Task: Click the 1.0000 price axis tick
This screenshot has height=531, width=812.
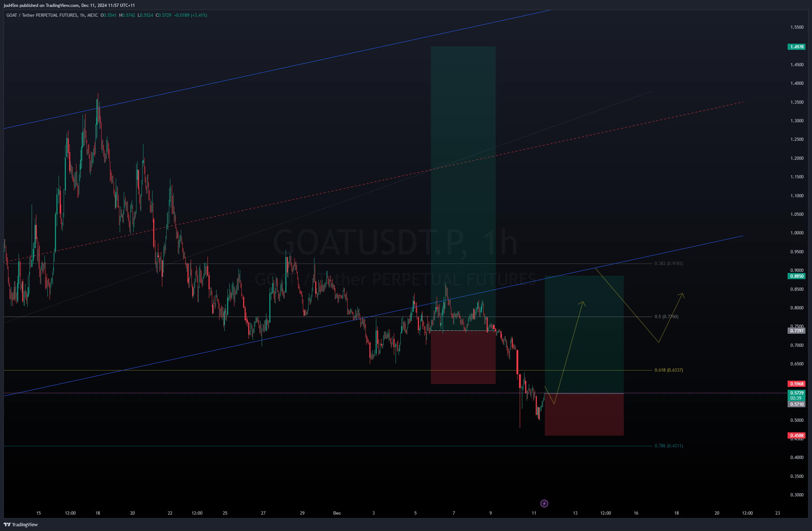Action: [x=797, y=233]
